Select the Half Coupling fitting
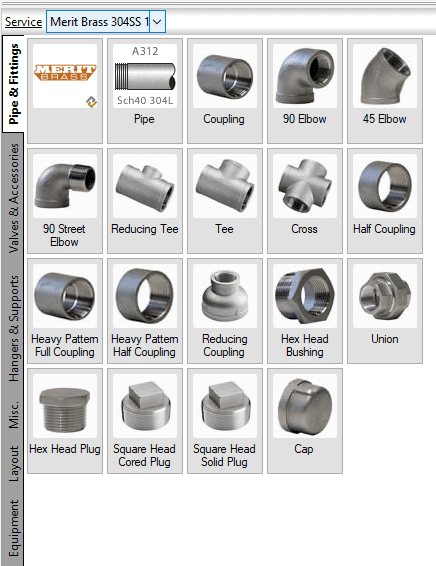 385,201
